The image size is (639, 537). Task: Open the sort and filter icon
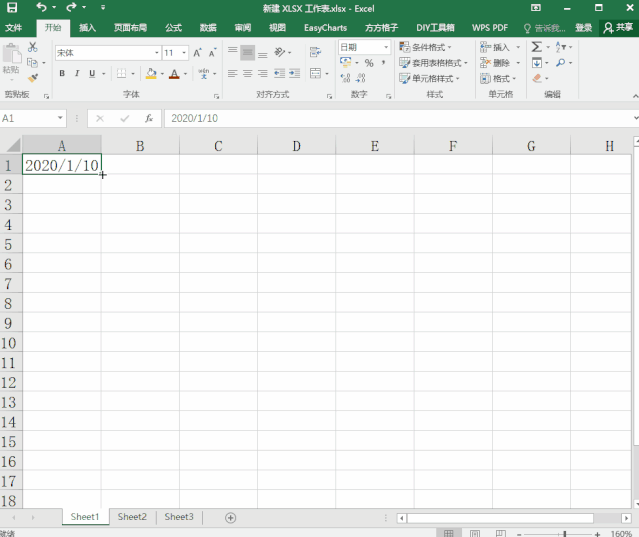coord(561,47)
